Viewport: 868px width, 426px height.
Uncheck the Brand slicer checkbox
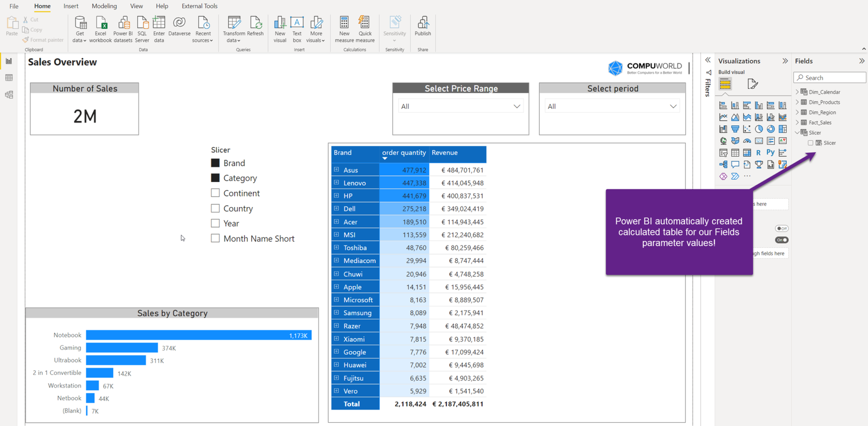tap(215, 163)
